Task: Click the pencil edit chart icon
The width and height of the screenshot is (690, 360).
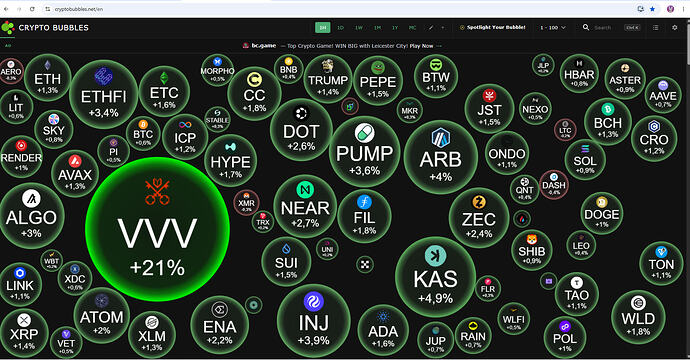Action: [431, 27]
